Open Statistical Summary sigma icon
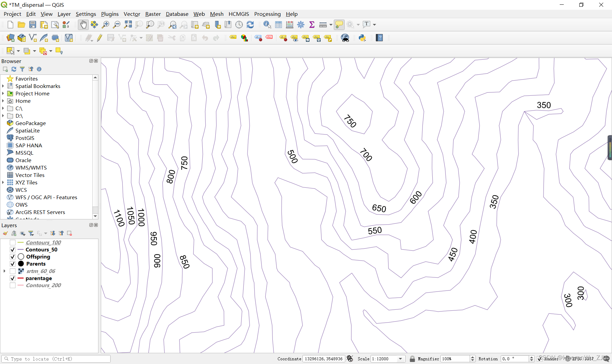The height and width of the screenshot is (364, 612). point(312,25)
